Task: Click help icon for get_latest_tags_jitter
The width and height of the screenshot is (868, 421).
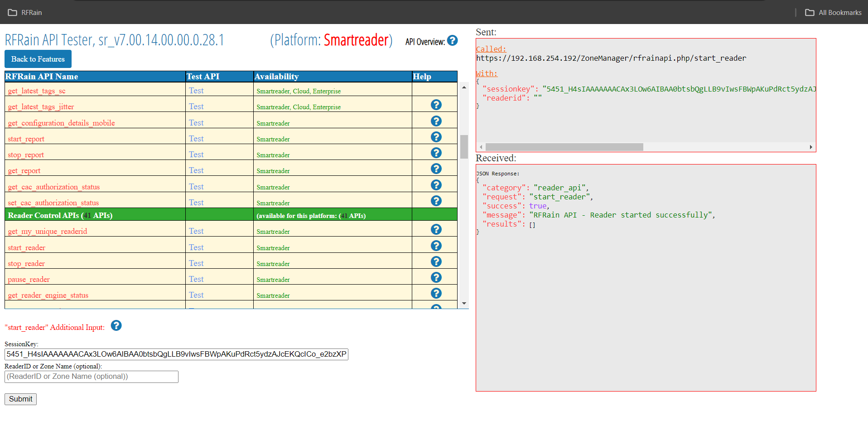Action: [x=436, y=105]
